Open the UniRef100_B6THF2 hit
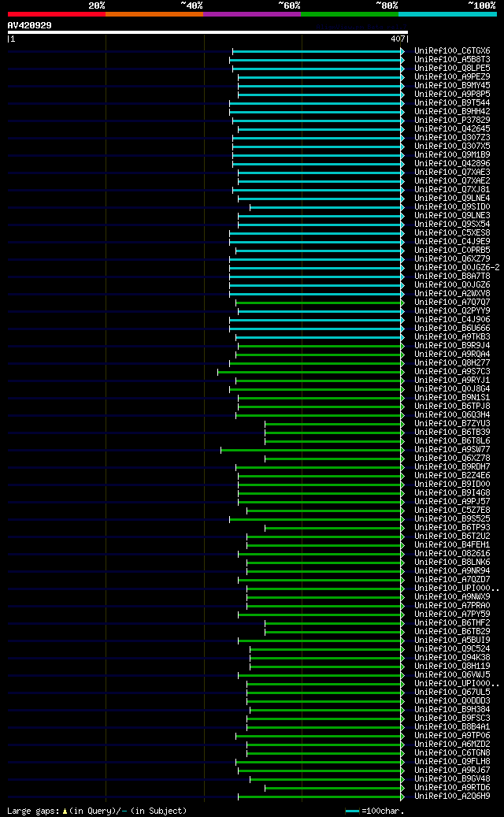Viewport: 504px width, 817px height. [x=452, y=622]
